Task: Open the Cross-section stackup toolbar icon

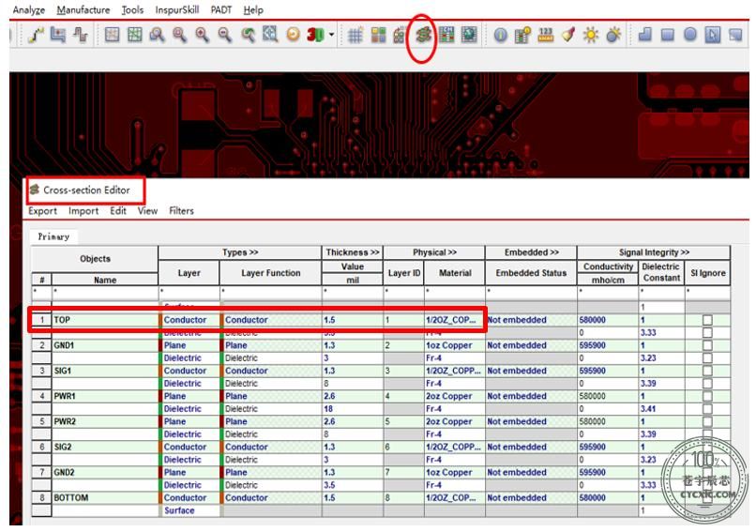Action: [423, 36]
